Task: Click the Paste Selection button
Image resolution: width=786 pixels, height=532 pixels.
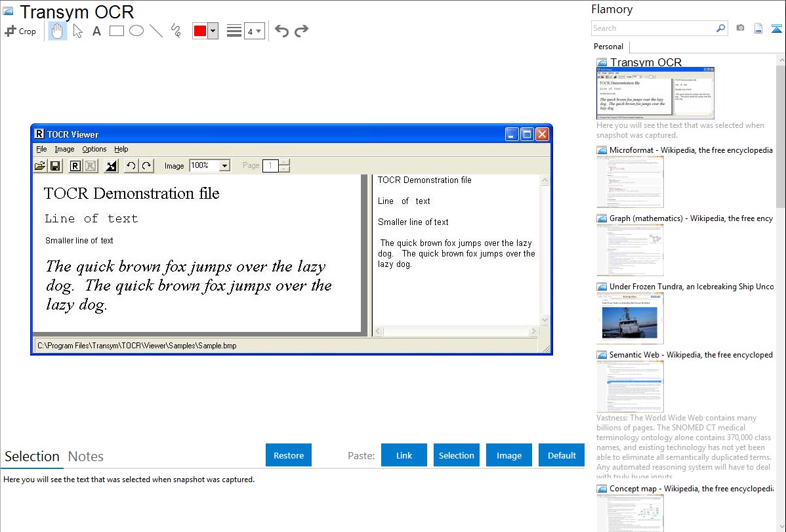Action: pos(456,455)
